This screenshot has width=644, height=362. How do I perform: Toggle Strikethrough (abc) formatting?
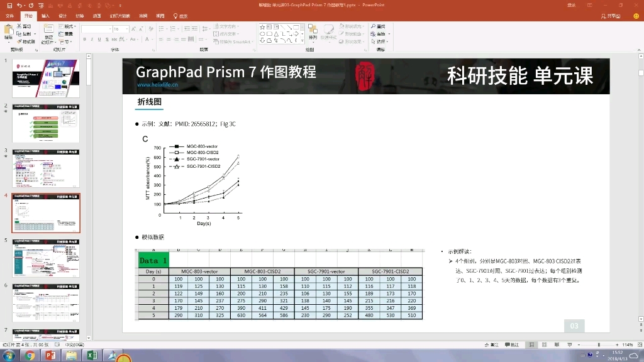[114, 40]
